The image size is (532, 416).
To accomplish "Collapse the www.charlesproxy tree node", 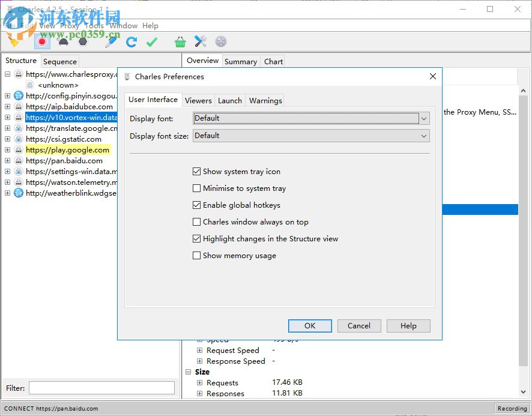I will pos(7,74).
